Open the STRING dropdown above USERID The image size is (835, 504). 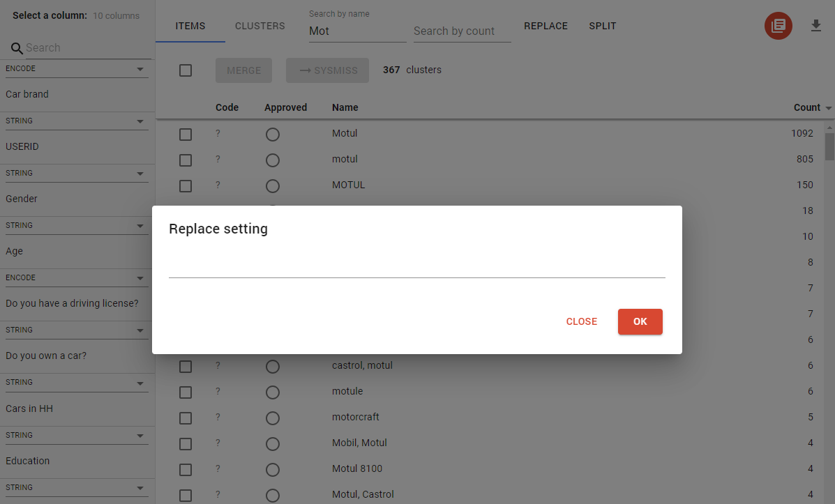click(x=140, y=121)
